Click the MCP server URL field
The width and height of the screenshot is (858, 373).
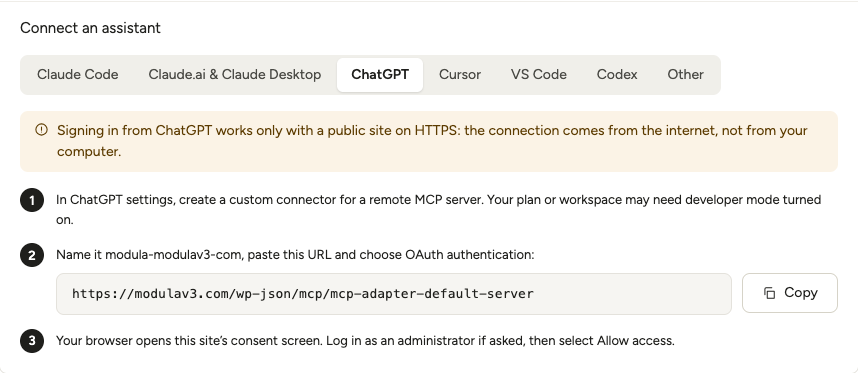point(393,294)
